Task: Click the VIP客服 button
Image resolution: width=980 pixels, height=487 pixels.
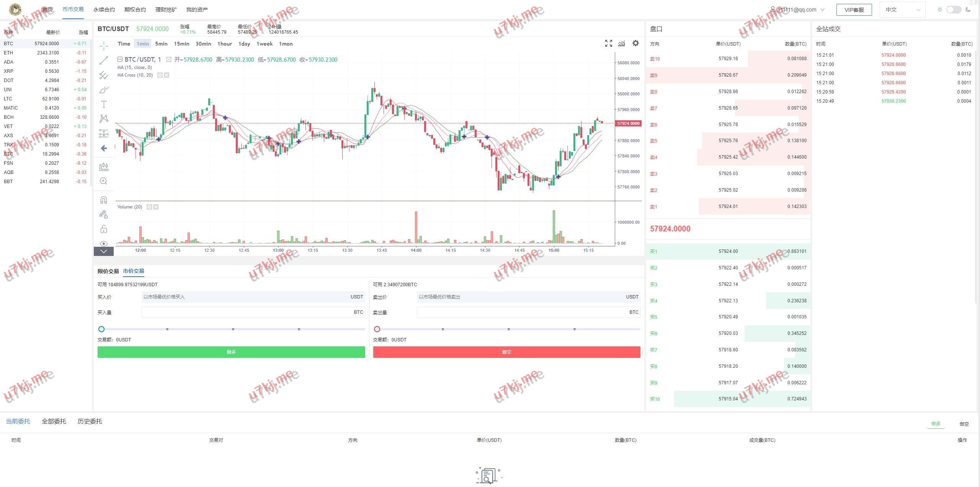Action: [854, 10]
